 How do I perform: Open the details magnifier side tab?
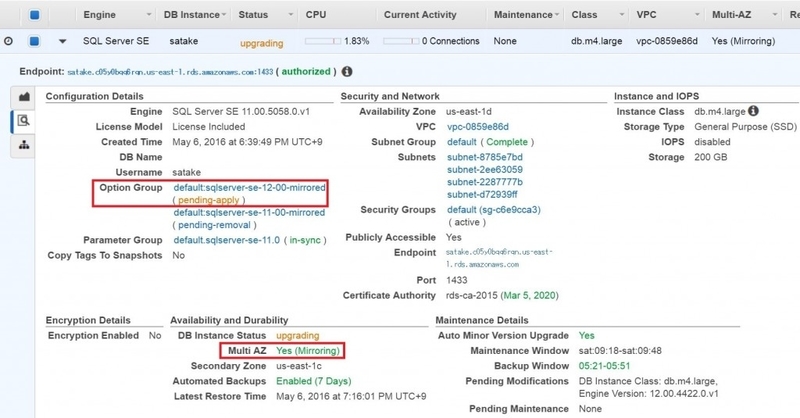(23, 121)
